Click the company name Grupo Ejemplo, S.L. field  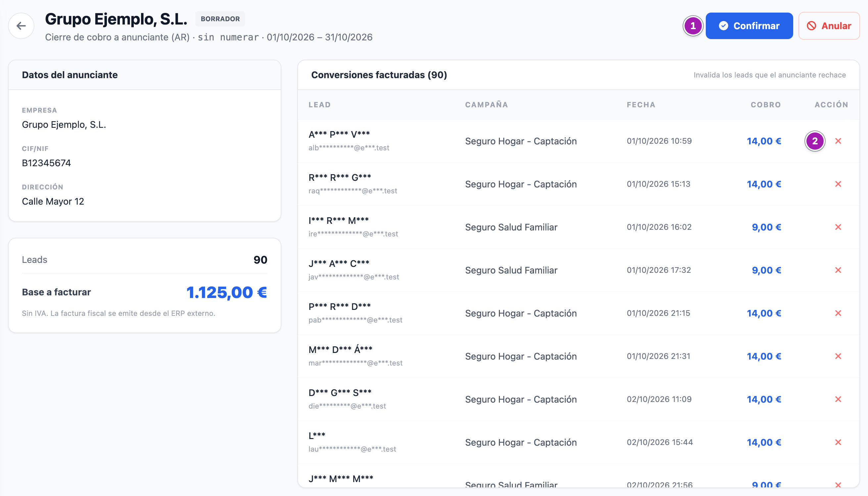64,125
